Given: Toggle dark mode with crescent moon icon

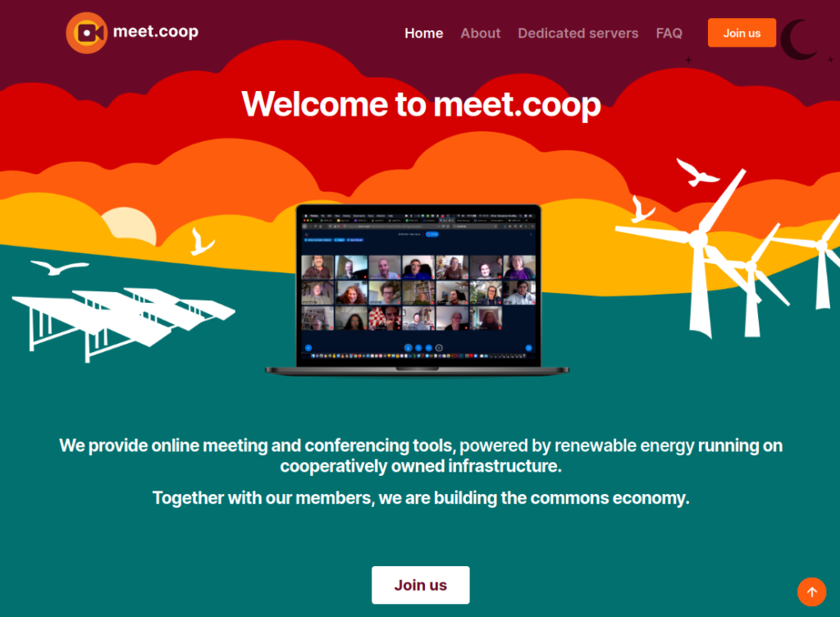Looking at the screenshot, I should tap(798, 39).
